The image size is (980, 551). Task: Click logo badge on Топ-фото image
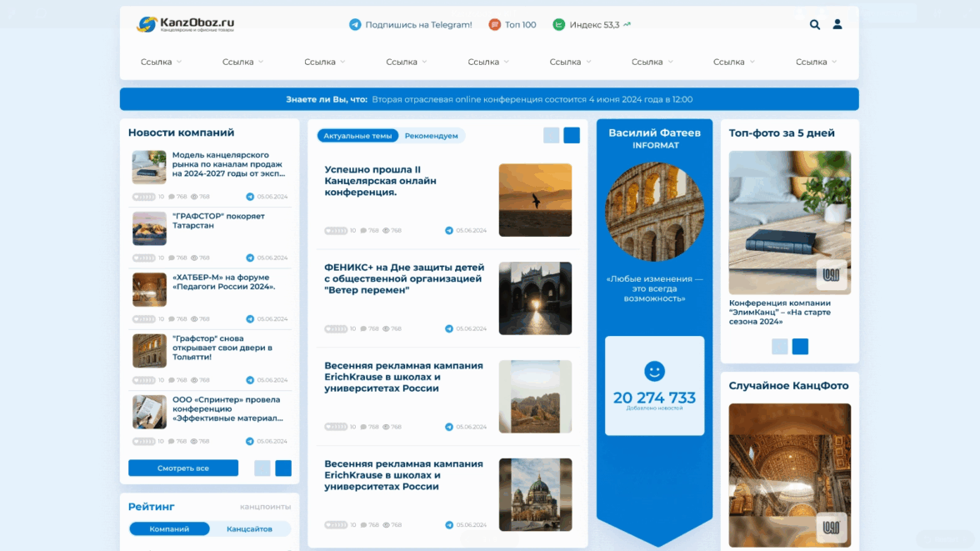click(x=832, y=274)
